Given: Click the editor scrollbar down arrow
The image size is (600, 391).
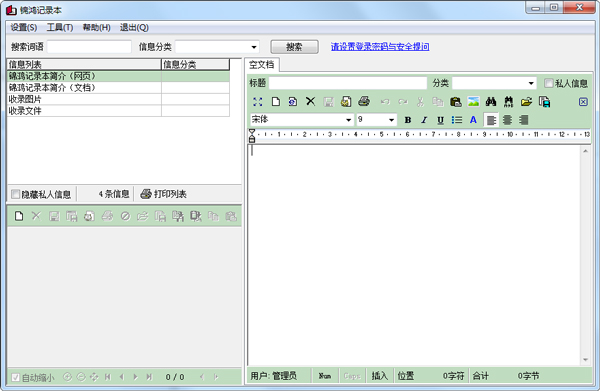Looking at the screenshot, I should click(585, 360).
